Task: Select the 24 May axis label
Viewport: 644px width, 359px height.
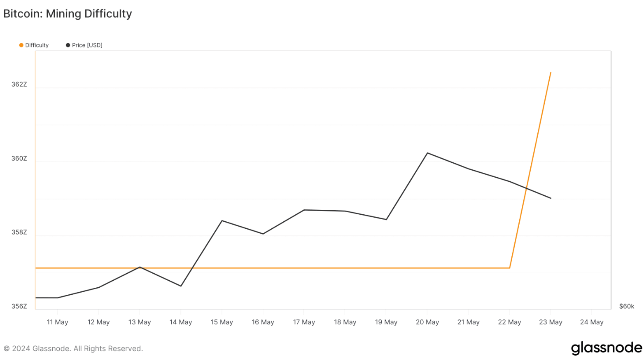Action: 592,322
